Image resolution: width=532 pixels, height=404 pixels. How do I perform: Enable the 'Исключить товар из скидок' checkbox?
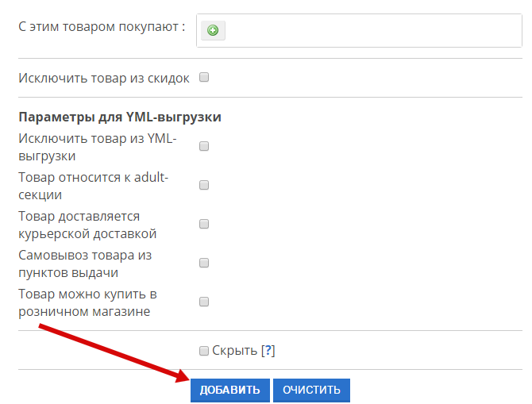point(204,78)
